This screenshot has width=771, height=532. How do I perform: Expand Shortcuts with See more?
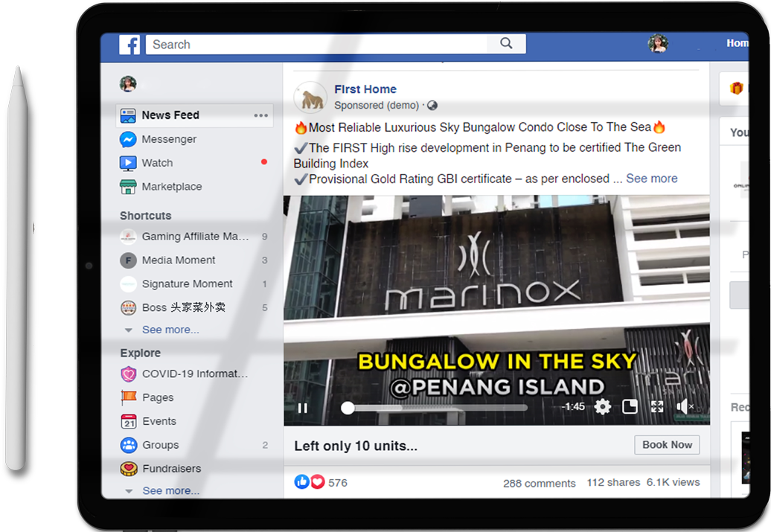click(170, 330)
